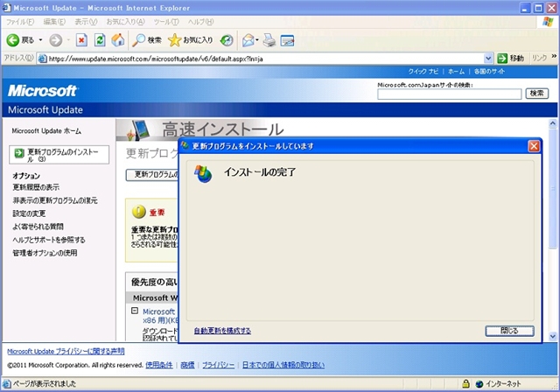Open the 商標 footer link

tap(187, 365)
